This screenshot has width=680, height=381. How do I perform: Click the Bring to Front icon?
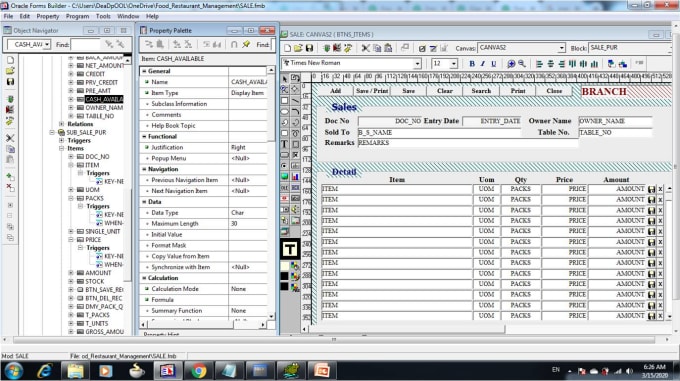click(611, 64)
